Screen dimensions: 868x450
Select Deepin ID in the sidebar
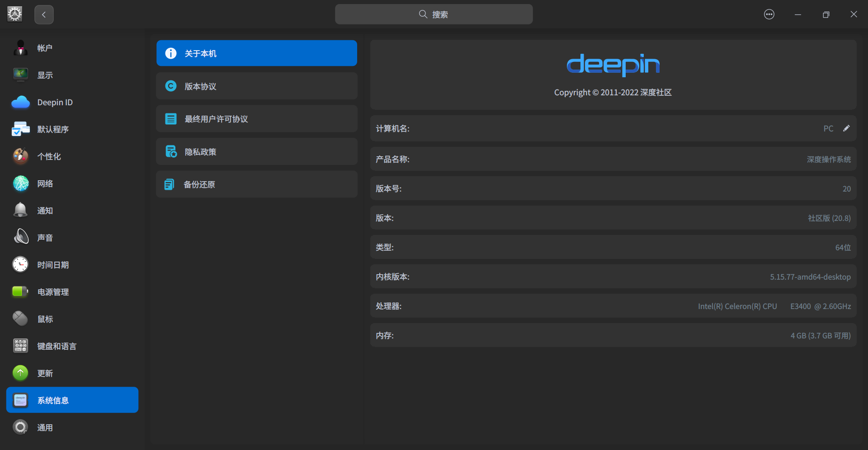click(72, 102)
